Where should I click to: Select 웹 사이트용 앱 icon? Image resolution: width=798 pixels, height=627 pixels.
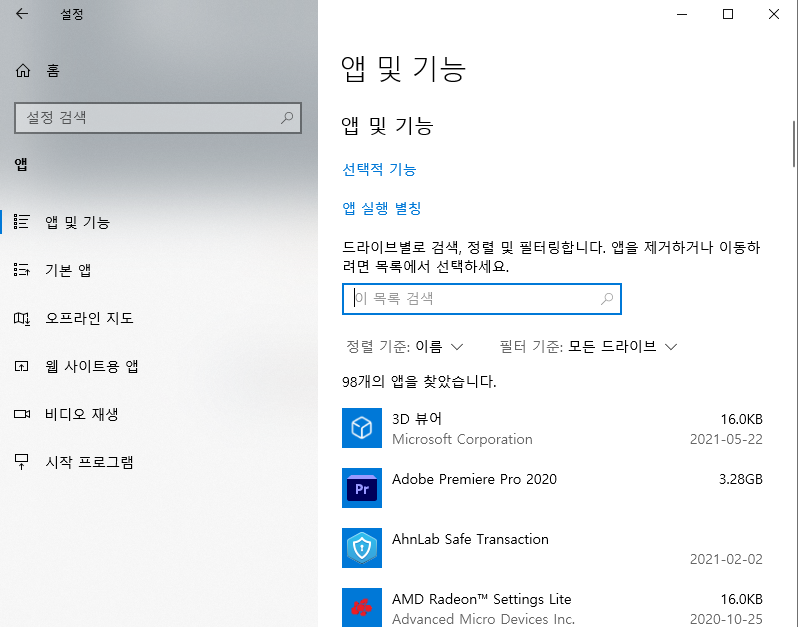point(21,366)
